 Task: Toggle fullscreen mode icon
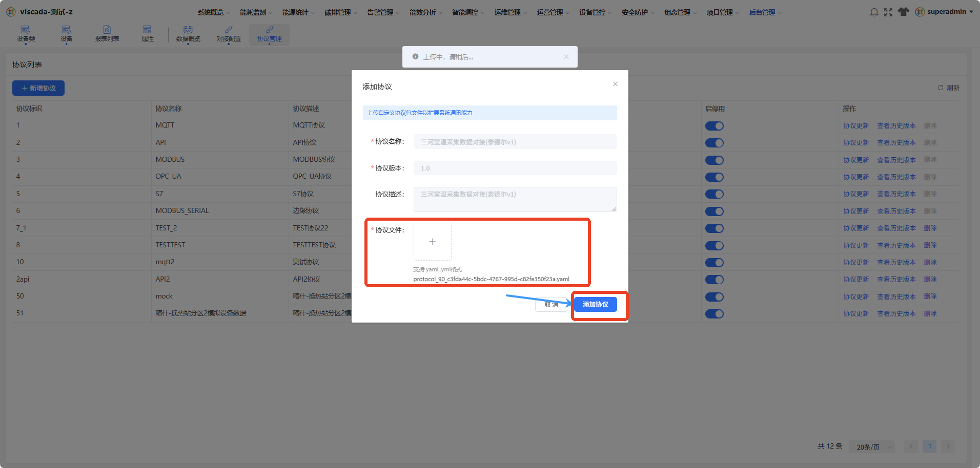[888, 12]
